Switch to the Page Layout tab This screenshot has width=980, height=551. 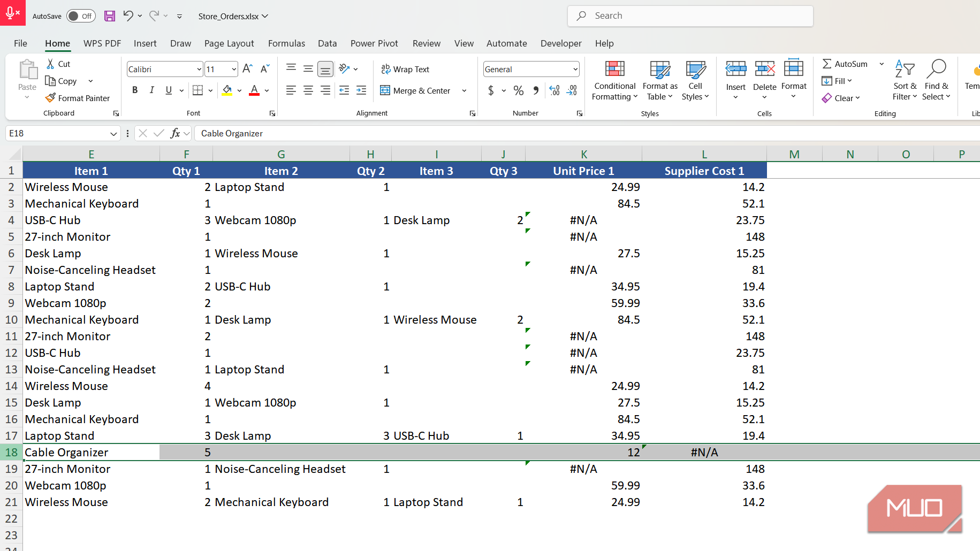point(229,43)
